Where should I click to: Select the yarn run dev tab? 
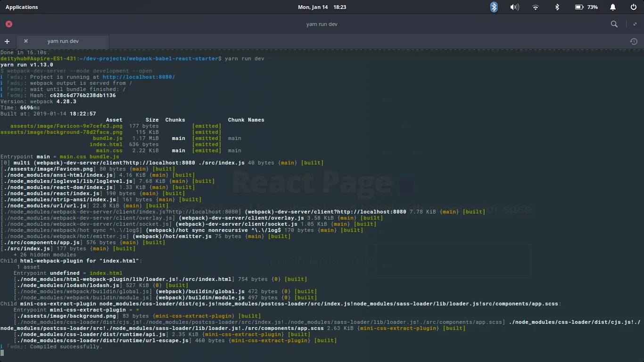click(63, 41)
